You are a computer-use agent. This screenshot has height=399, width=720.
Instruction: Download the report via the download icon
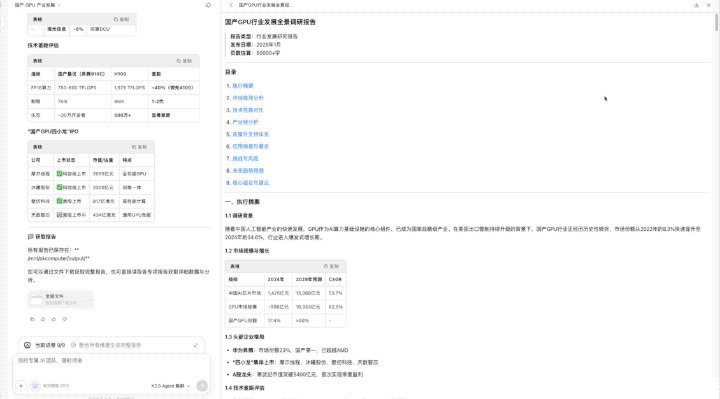[696, 5]
